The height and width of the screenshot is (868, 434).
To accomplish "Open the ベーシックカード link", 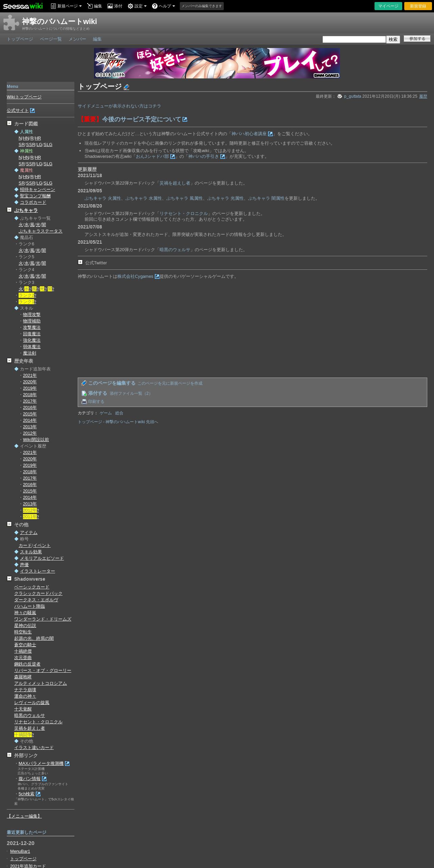I will [32, 587].
